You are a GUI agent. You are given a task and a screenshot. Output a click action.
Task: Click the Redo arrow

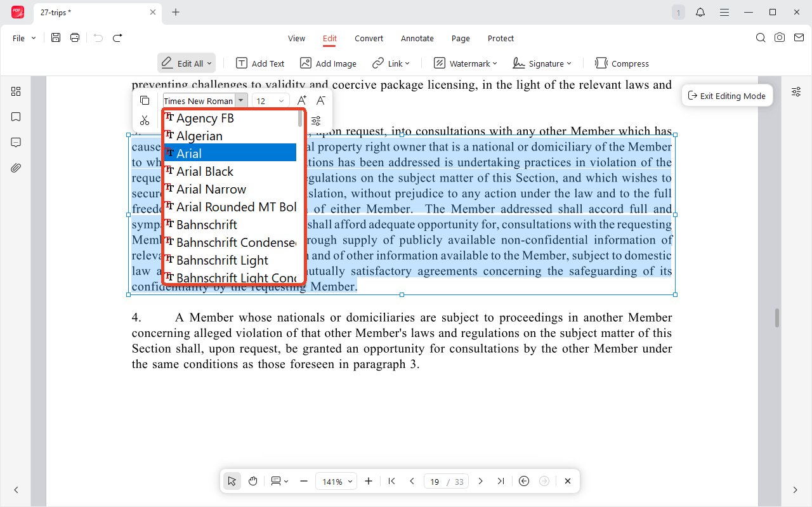[x=117, y=38]
